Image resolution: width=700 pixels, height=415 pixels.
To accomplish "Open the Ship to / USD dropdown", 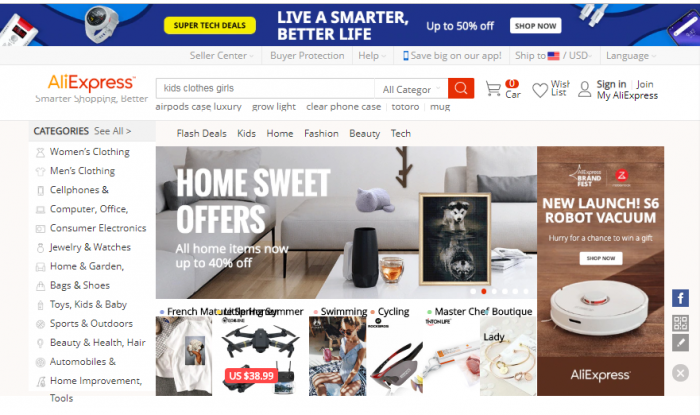I will (x=554, y=56).
